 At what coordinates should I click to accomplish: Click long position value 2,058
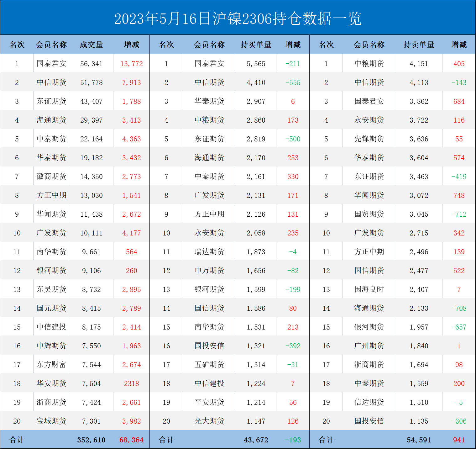pos(256,233)
